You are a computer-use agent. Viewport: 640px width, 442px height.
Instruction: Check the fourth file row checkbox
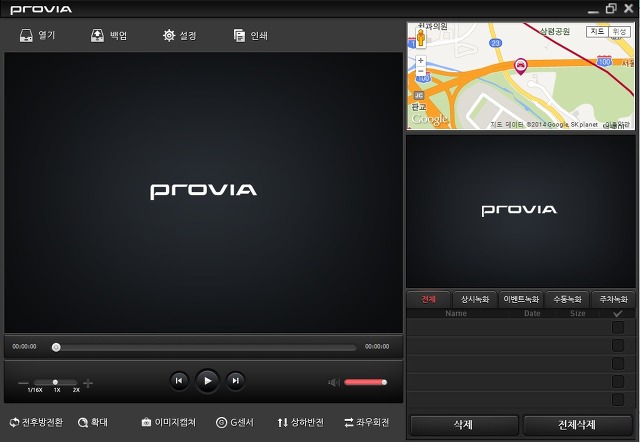618,382
